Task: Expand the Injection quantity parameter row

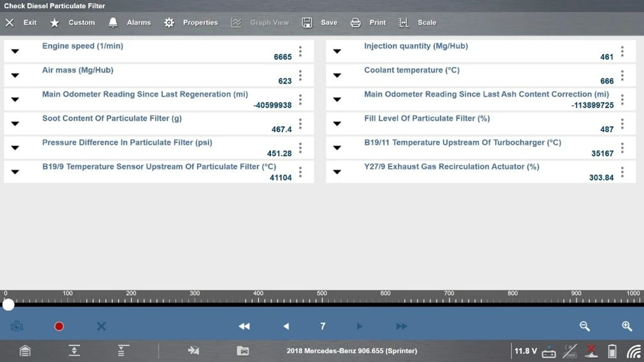Action: pos(337,52)
